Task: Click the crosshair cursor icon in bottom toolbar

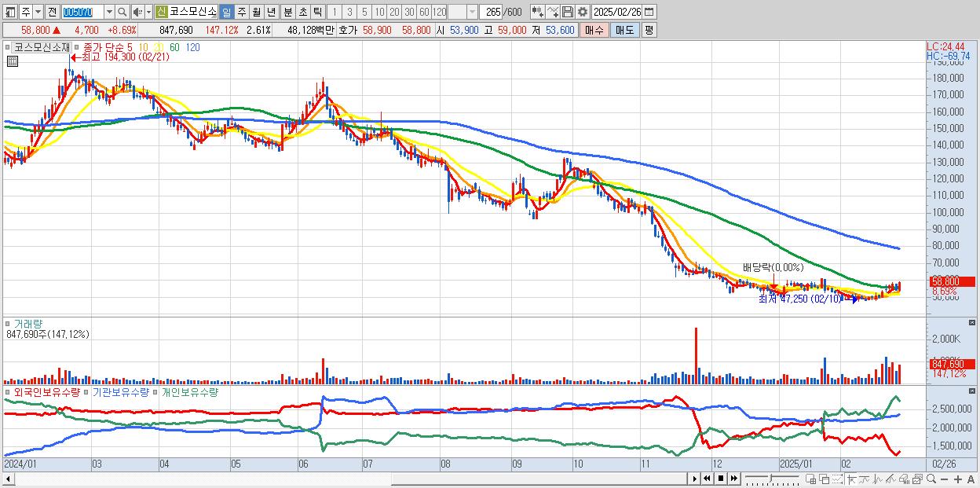Action: (x=851, y=479)
